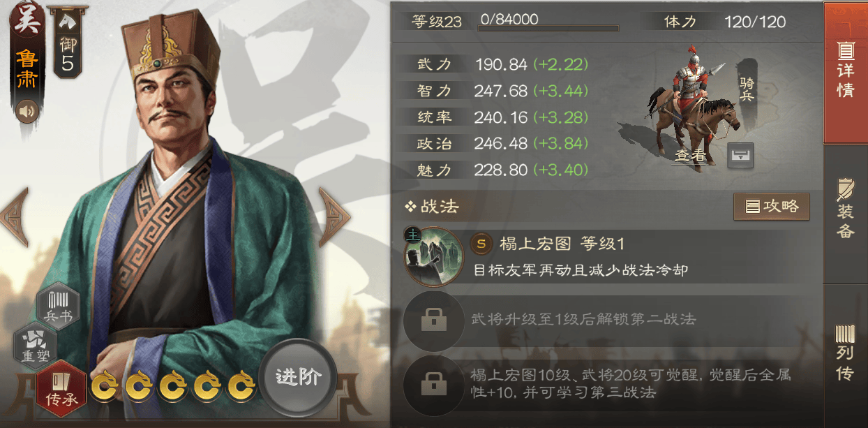Open the 攻略 strategy guide button
Image resolution: width=868 pixels, height=428 pixels.
(x=771, y=207)
